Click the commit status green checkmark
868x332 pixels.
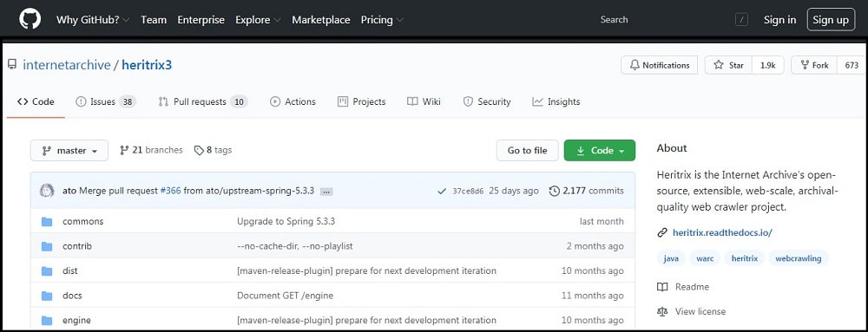coord(442,191)
